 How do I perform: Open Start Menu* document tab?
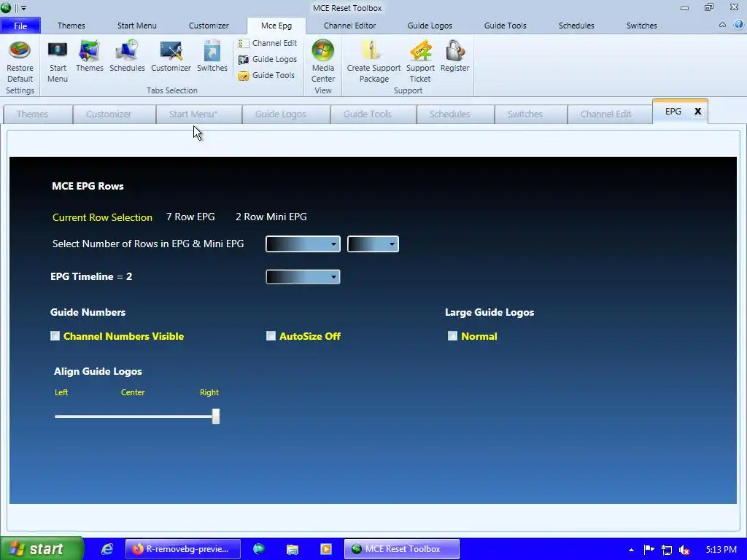pyautogui.click(x=199, y=114)
